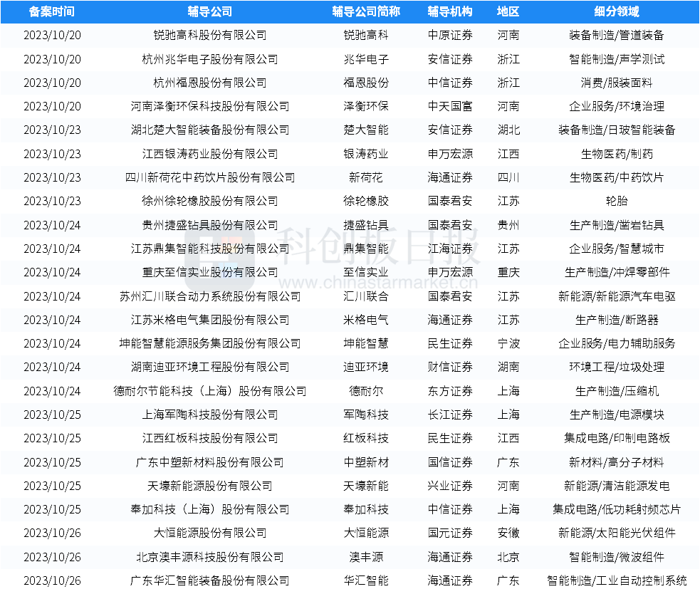Select cell 江西红板科技股份有限公司
This screenshot has width=700, height=594.
tap(210, 438)
